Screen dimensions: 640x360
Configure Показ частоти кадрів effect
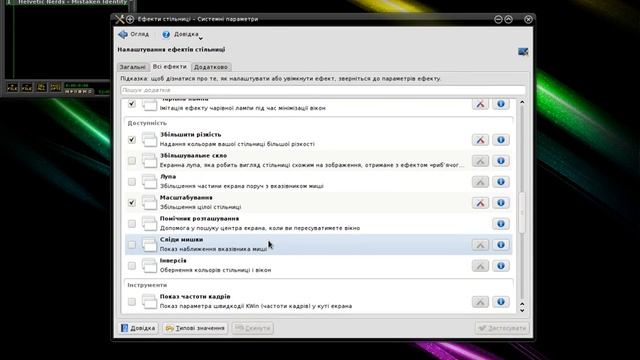[x=480, y=302]
